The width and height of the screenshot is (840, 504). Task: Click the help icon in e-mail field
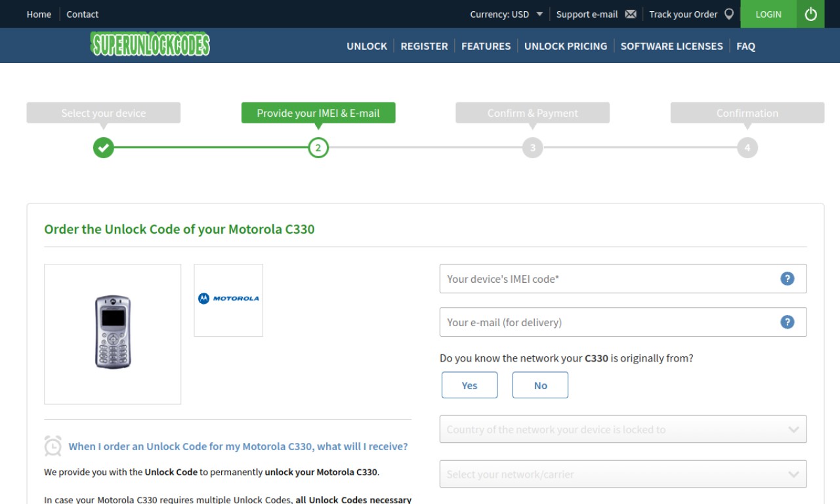(x=787, y=322)
